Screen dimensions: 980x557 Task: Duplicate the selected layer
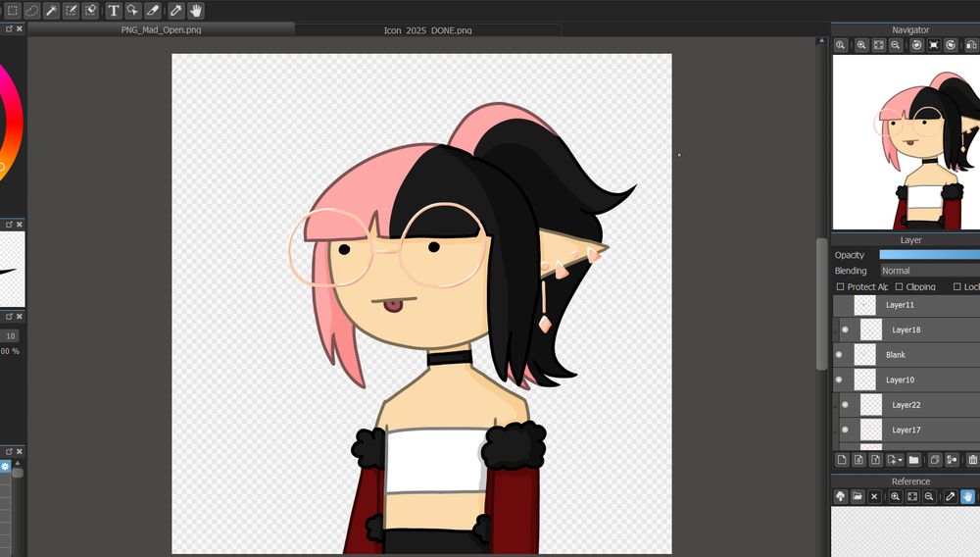pyautogui.click(x=935, y=460)
